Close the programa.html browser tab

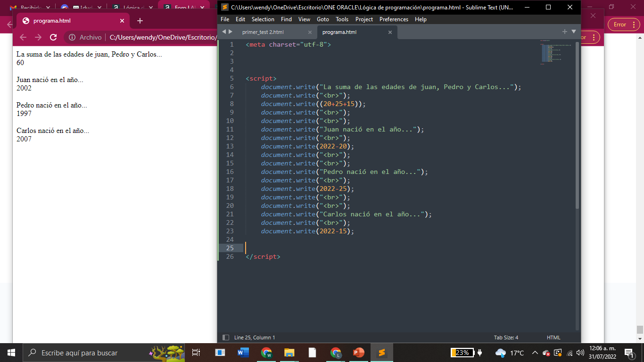coord(122,21)
